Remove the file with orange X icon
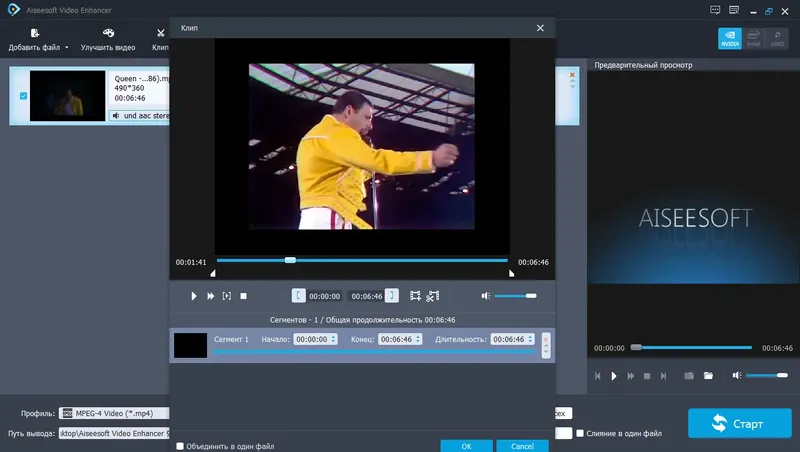This screenshot has height=452, width=800. 572,75
